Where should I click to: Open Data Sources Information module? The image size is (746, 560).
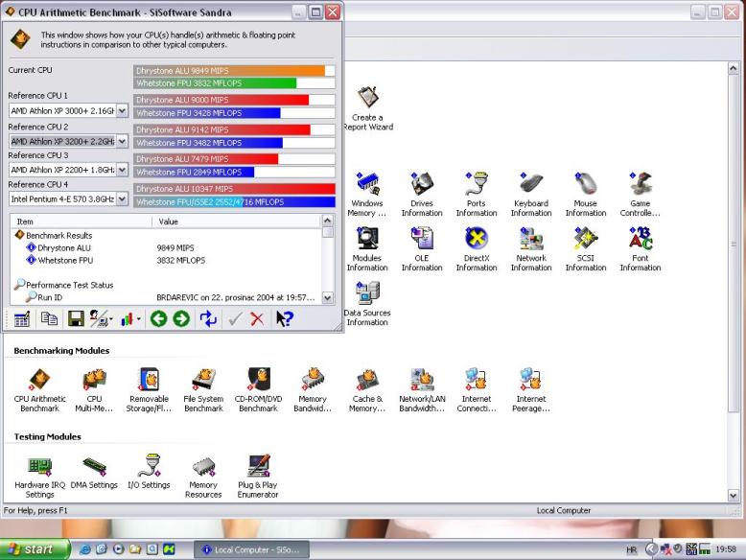(367, 304)
